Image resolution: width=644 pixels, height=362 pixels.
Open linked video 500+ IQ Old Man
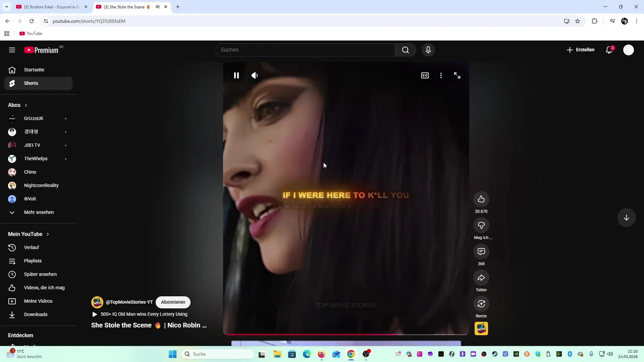click(140, 314)
